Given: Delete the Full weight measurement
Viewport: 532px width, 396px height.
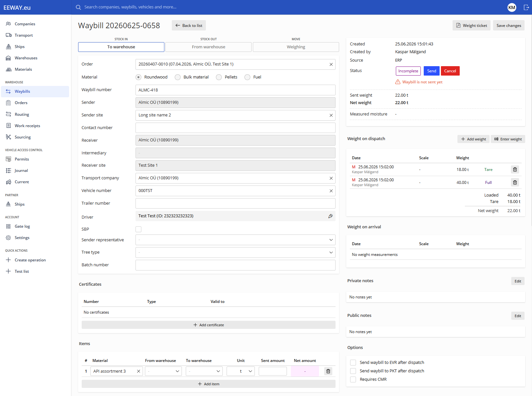Looking at the screenshot, I should pyautogui.click(x=515, y=182).
